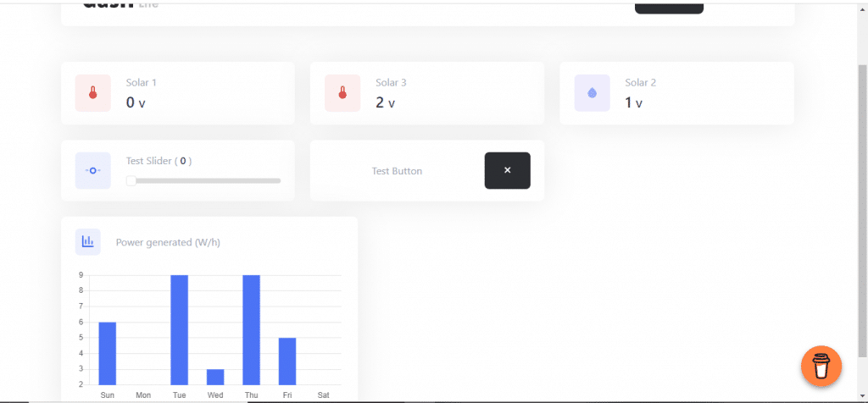Click the Solar 1 red thermometer icon
The width and height of the screenshot is (868, 403).
[x=92, y=93]
